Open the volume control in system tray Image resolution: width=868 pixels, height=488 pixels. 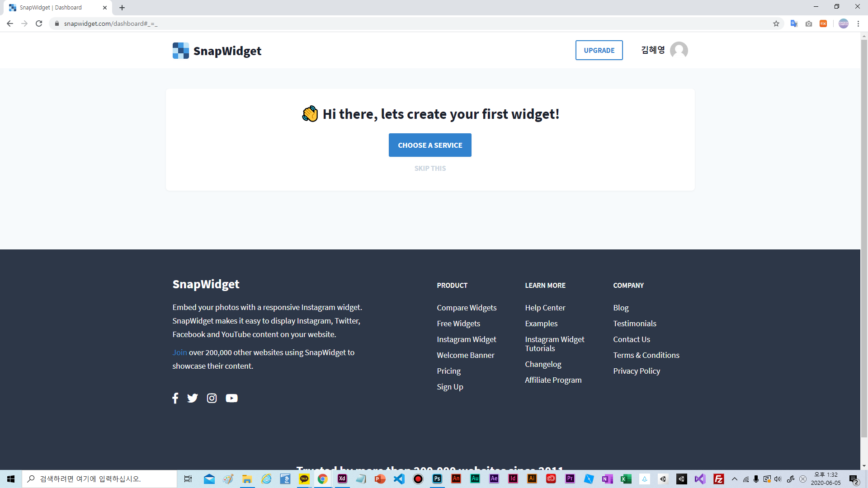778,479
